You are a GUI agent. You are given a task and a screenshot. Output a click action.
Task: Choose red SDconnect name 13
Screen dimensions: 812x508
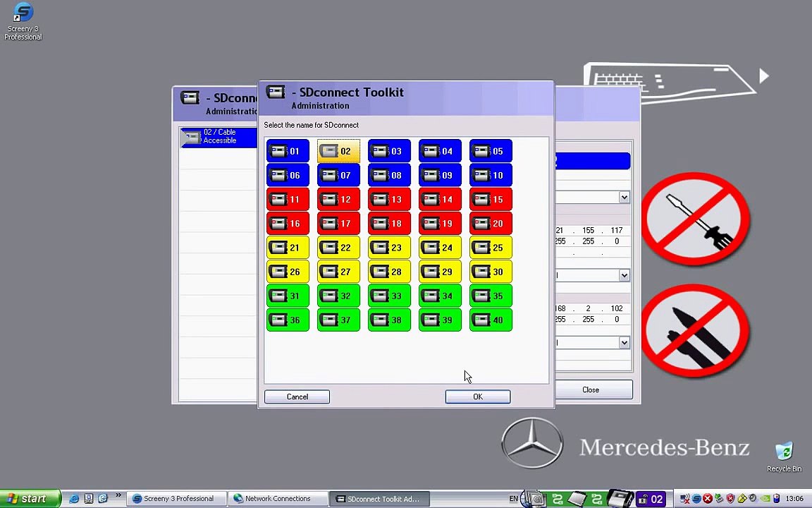click(x=389, y=199)
